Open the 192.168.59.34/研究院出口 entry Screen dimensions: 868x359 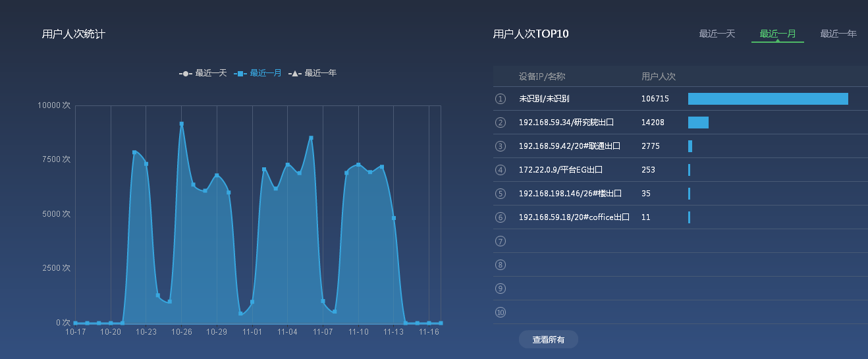pos(566,123)
